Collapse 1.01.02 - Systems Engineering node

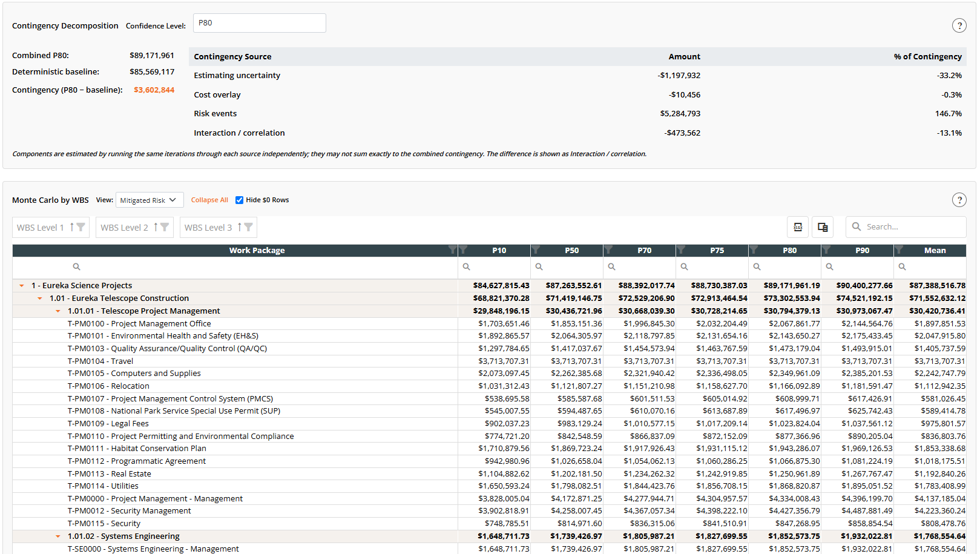58,536
